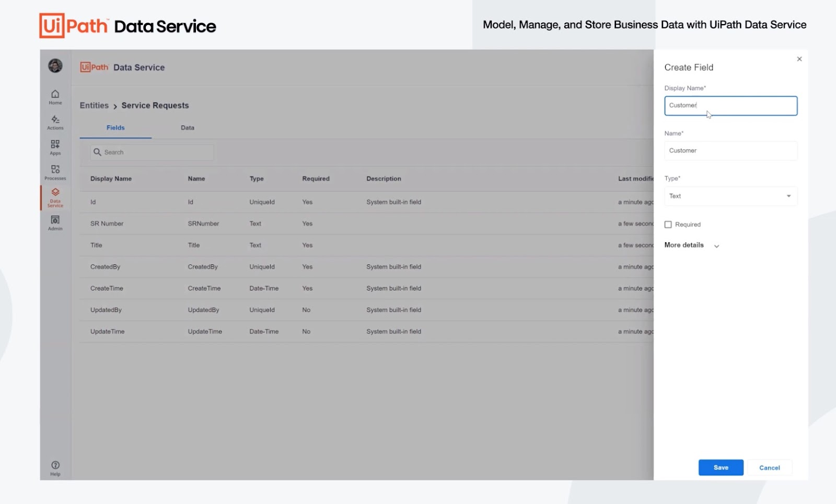Click the Description column header
Screen dimensions: 836x504
tap(384, 179)
